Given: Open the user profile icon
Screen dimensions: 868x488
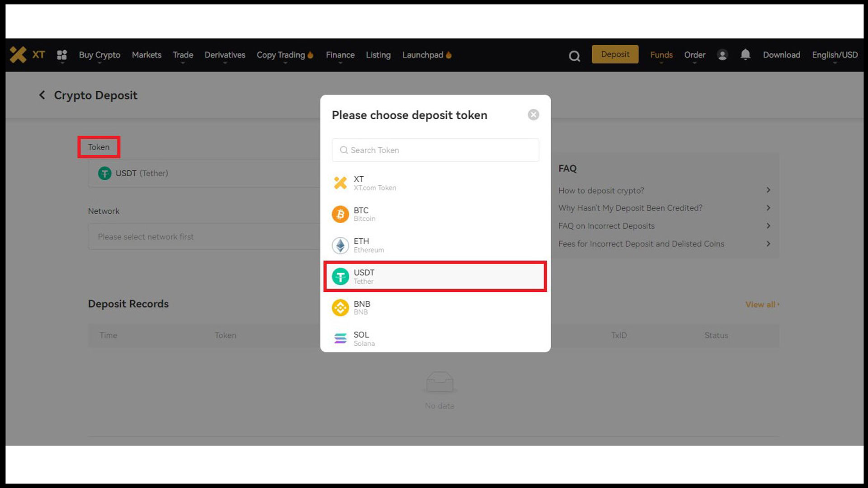Looking at the screenshot, I should pyautogui.click(x=722, y=55).
